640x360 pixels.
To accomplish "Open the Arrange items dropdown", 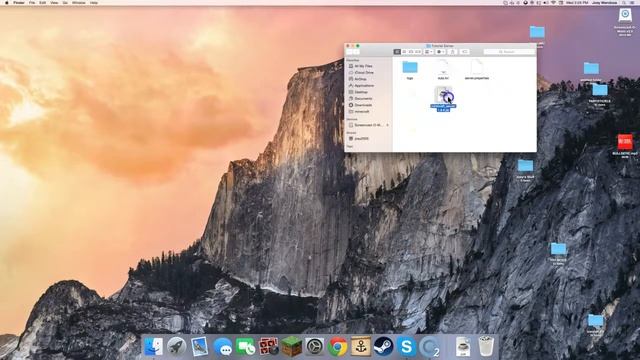I will (429, 52).
